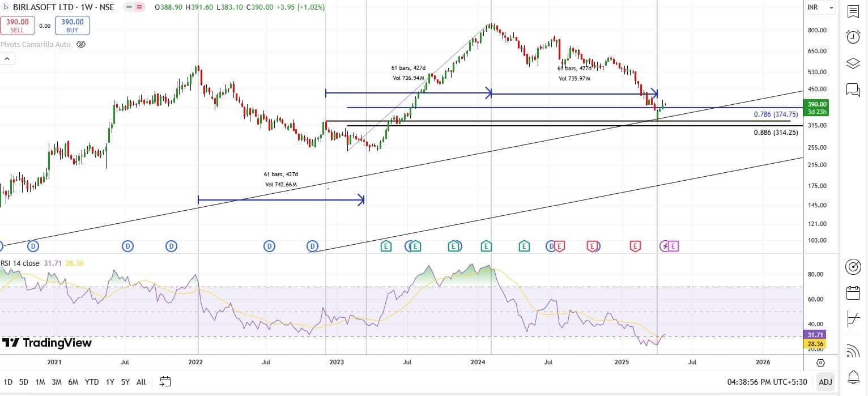
Task: Open the Object Tree layers icon
Action: coord(853,63)
